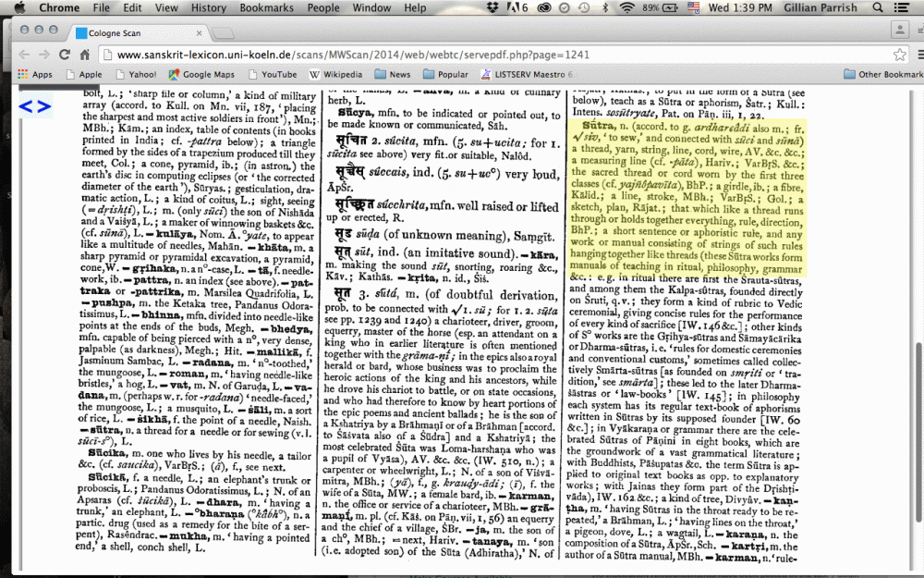This screenshot has height=578, width=924.
Task: Bookmark this page with the star icon
Action: coord(898,55)
